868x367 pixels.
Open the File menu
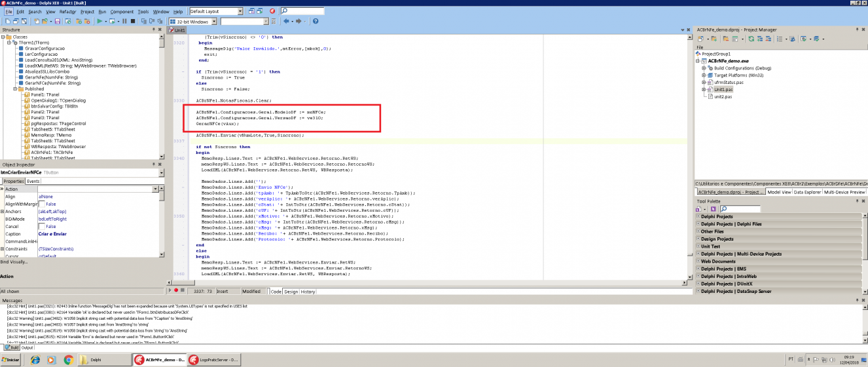[9, 12]
